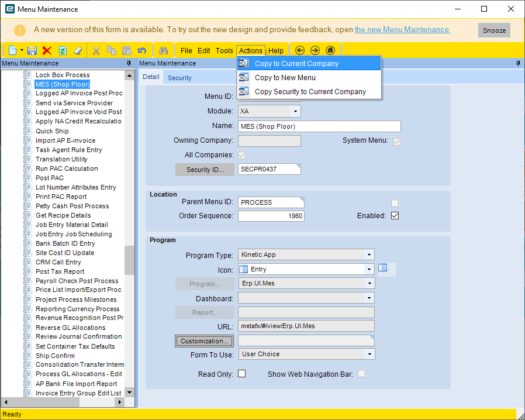This screenshot has width=525, height=420.
Task: Click the Clear eraser icon
Action: (x=78, y=50)
